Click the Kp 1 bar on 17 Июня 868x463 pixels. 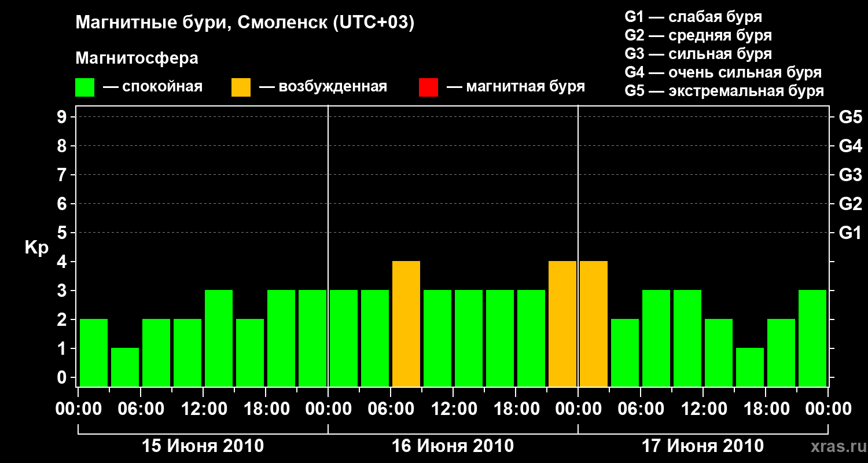tap(750, 367)
